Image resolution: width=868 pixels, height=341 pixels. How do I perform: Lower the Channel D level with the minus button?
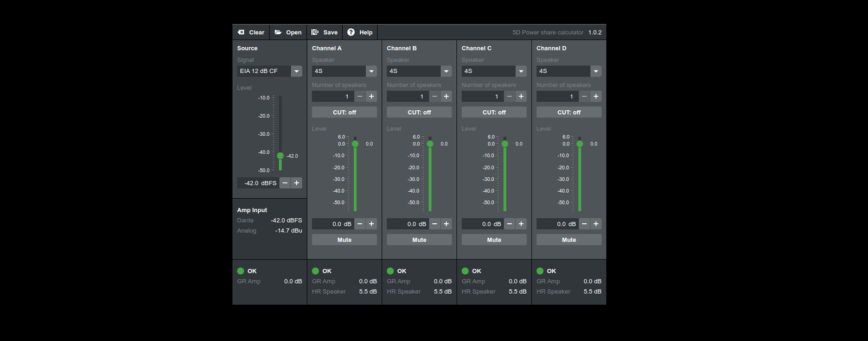click(584, 224)
